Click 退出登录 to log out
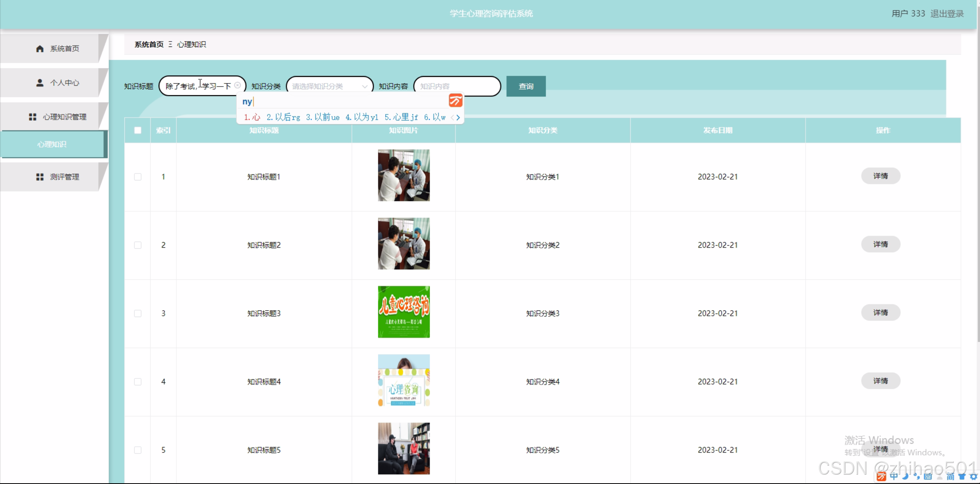 tap(947, 14)
